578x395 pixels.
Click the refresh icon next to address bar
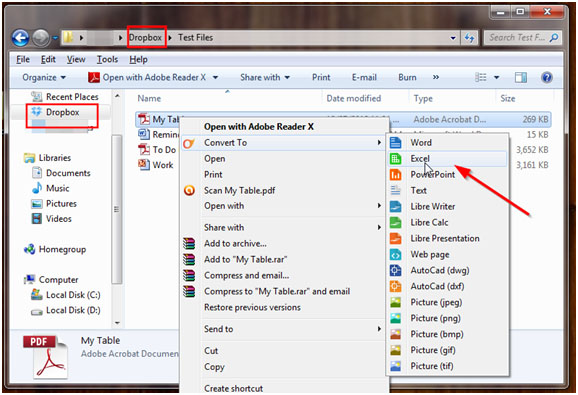point(469,38)
